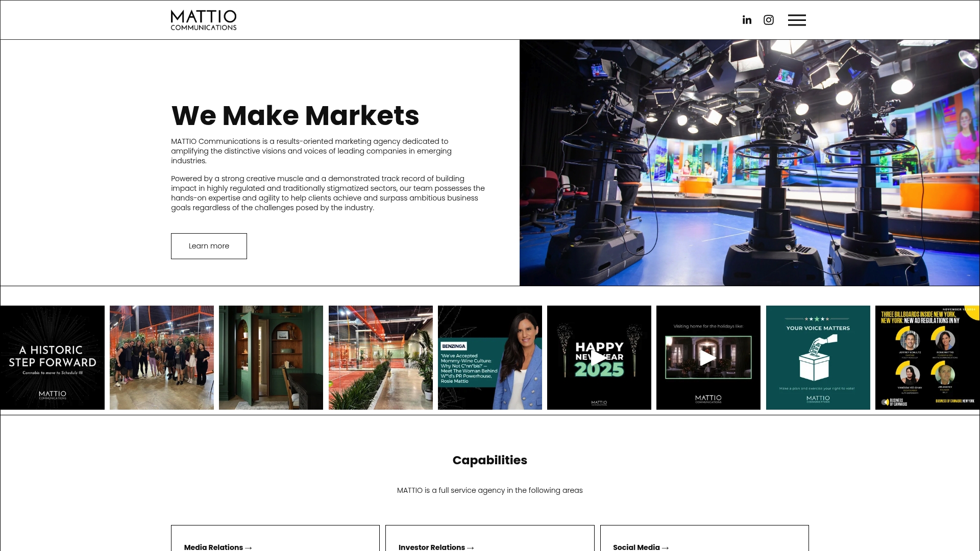Open the team group photo post
The image size is (980, 551).
pos(161,357)
